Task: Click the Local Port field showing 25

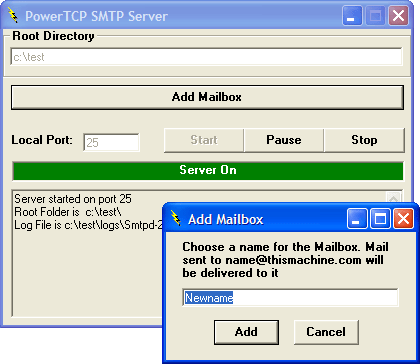Action: [x=111, y=142]
